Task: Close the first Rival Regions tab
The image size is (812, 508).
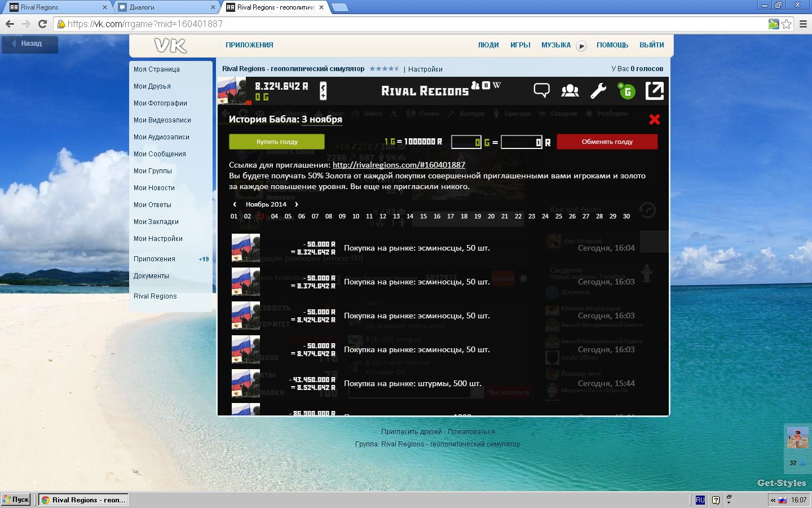Action: [104, 7]
